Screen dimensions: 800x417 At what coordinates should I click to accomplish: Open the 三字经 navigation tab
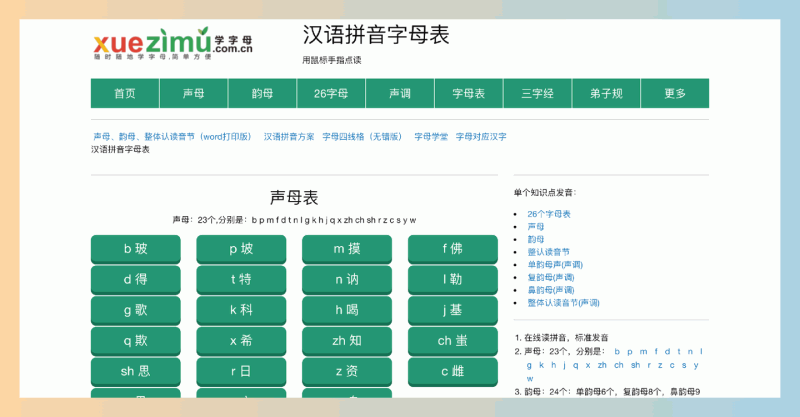[538, 93]
